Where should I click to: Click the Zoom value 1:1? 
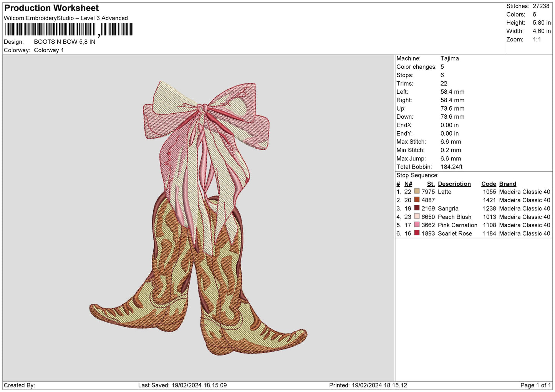pyautogui.click(x=537, y=40)
